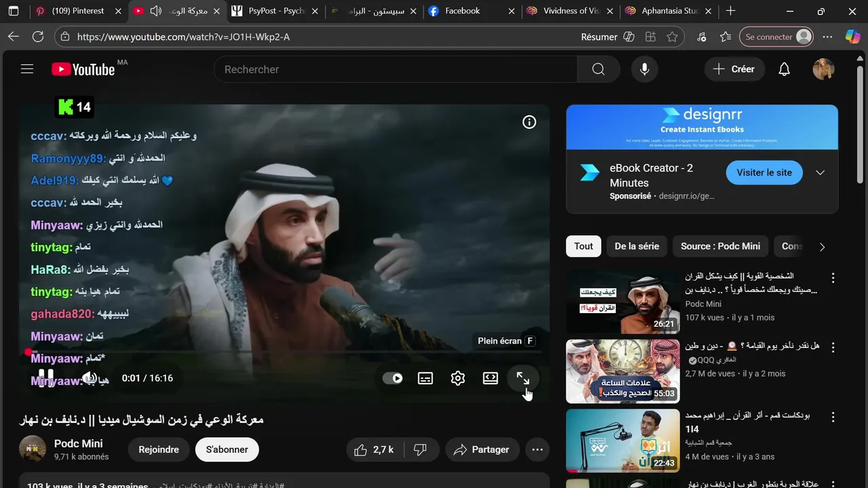The width and height of the screenshot is (868, 488).
Task: Toggle autoplay switch in player
Action: coord(393,378)
